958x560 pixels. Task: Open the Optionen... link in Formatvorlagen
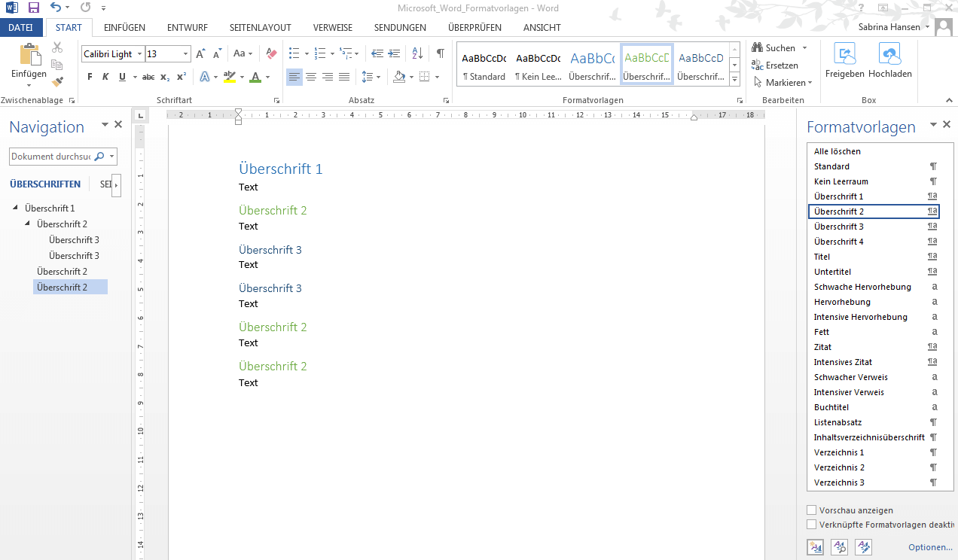pyautogui.click(x=930, y=548)
